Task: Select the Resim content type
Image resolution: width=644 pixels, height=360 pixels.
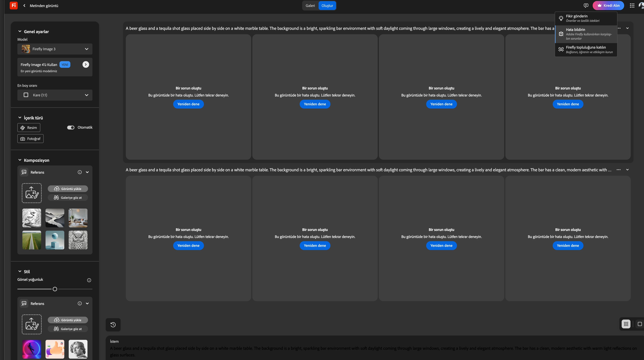Action: pyautogui.click(x=29, y=128)
